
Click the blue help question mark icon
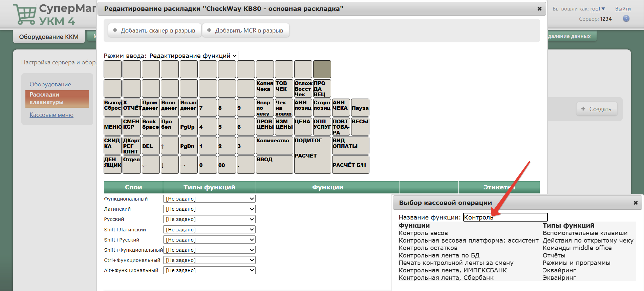point(626,19)
